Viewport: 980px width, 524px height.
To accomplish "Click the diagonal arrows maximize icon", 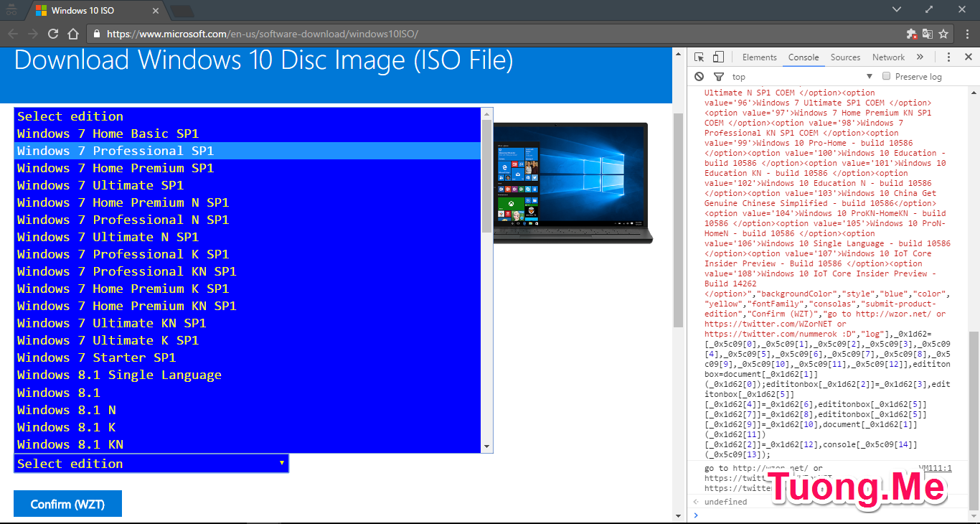I will [x=929, y=9].
